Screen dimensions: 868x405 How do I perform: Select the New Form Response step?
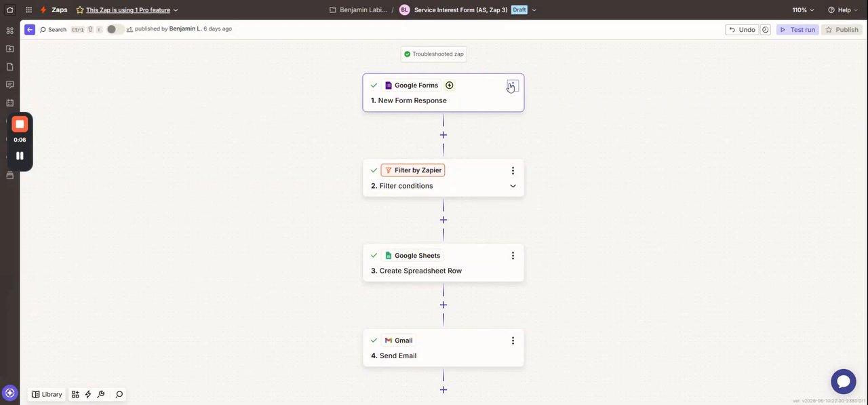443,93
